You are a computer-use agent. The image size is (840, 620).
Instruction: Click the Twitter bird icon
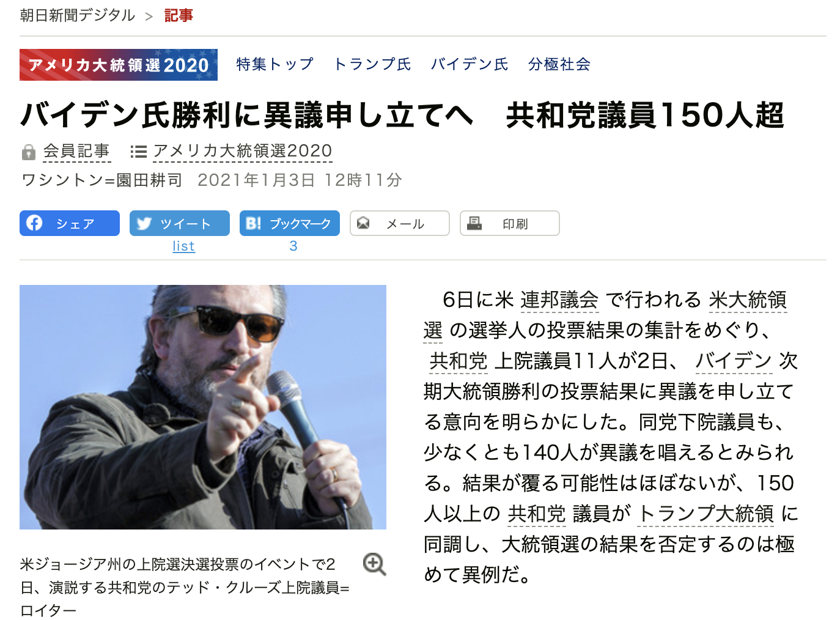(144, 223)
